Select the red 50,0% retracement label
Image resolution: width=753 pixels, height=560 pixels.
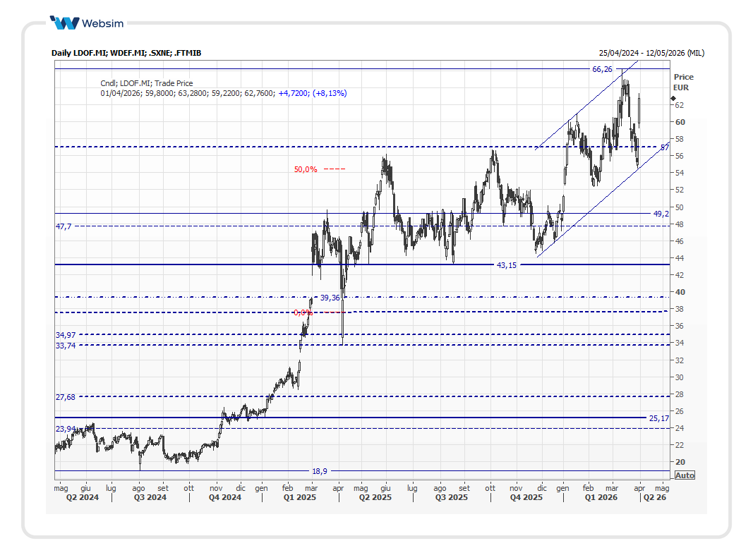(x=306, y=169)
